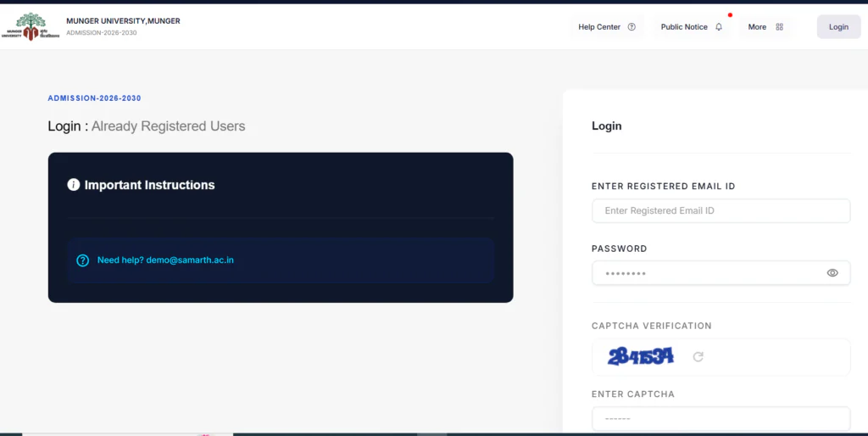
Task: Click the Help Center question mark icon
Action: pyautogui.click(x=632, y=26)
